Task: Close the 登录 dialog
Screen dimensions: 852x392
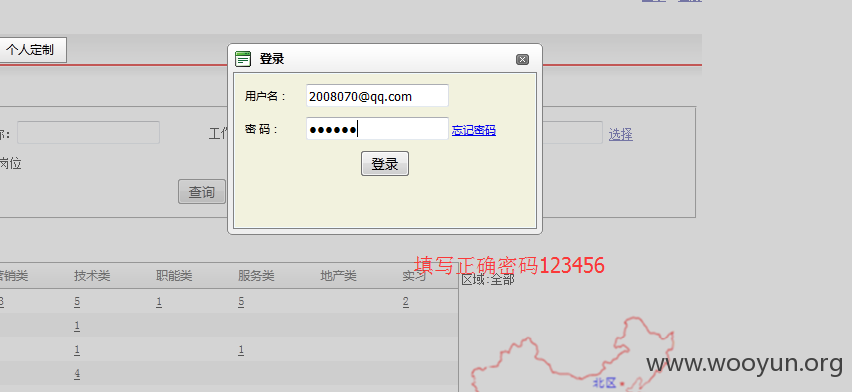Action: tap(522, 59)
